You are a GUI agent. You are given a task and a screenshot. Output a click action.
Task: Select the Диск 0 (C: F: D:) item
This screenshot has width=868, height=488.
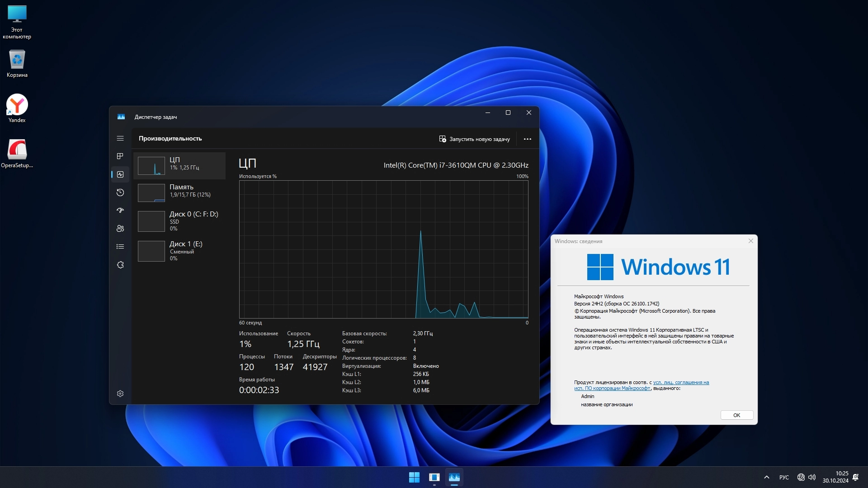point(179,221)
